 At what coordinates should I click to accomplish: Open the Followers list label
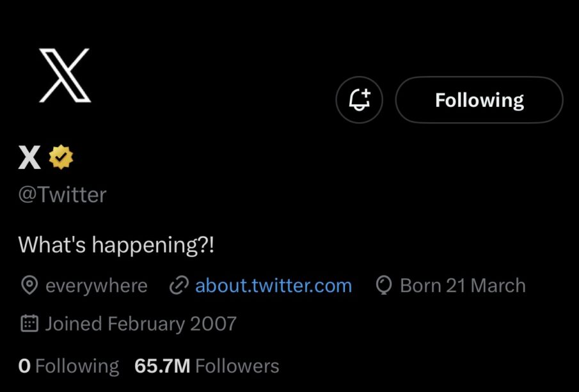[x=237, y=366]
